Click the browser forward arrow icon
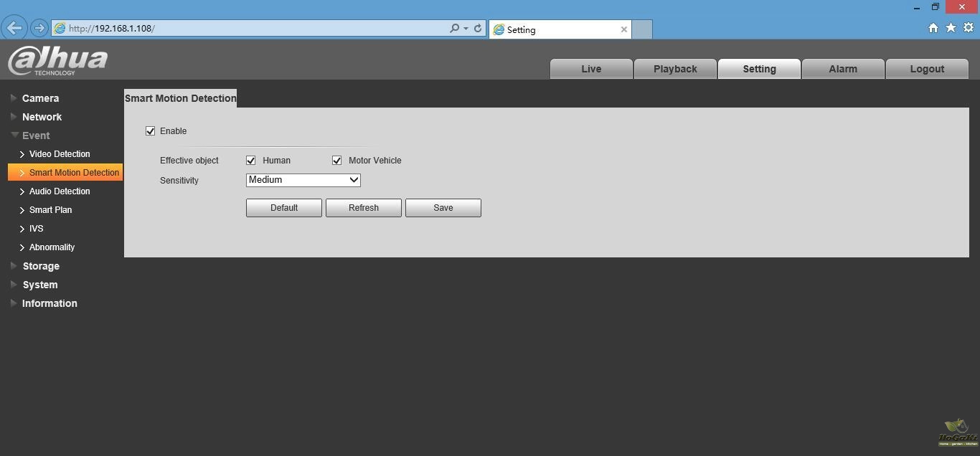Screen dimensions: 980x456 (x=39, y=29)
